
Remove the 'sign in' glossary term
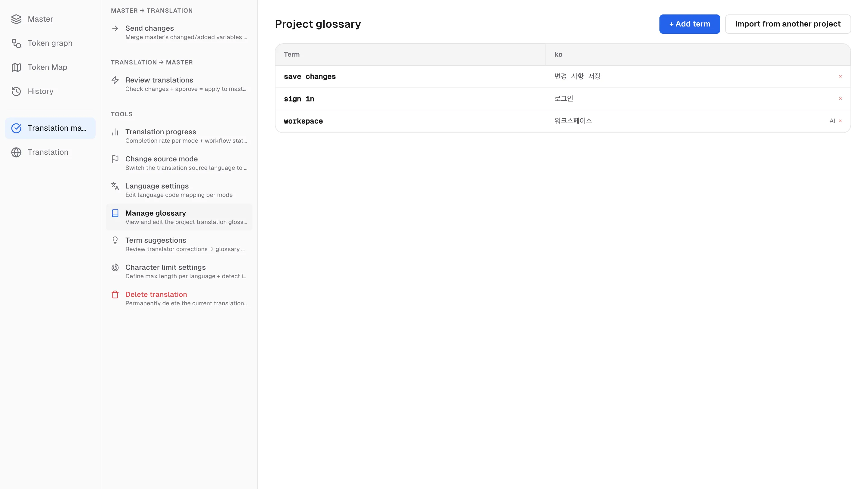pyautogui.click(x=840, y=98)
